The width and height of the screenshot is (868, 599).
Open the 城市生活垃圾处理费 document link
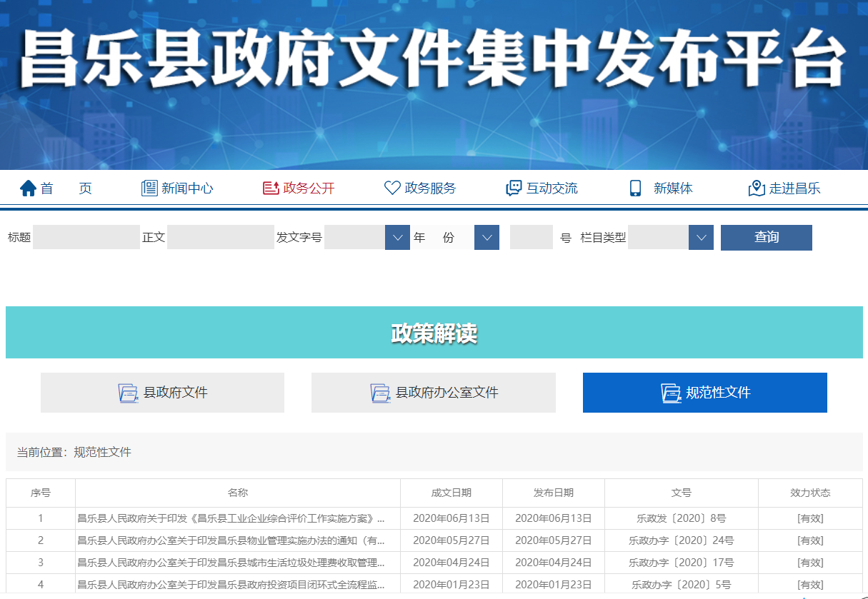(231, 563)
